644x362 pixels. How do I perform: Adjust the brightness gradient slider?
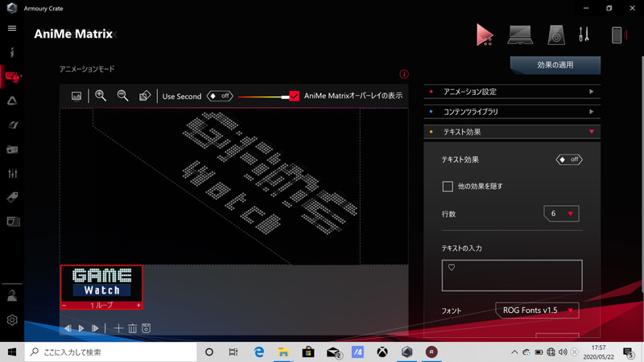click(263, 97)
